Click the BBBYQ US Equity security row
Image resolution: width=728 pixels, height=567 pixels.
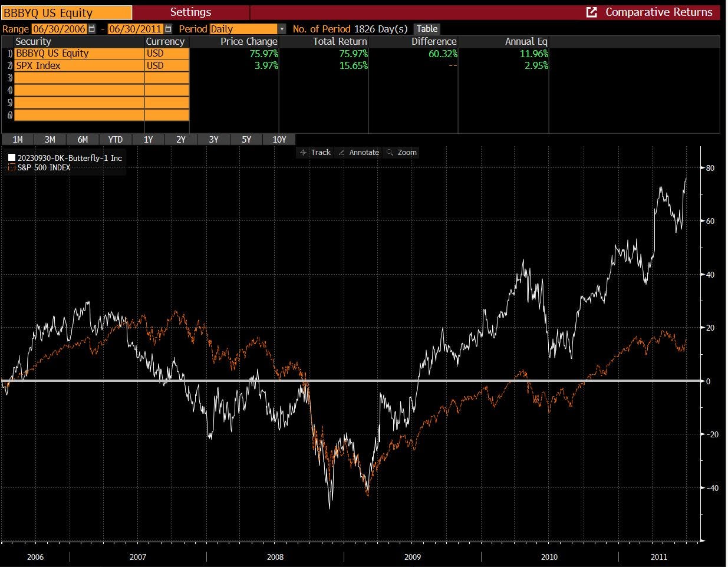[x=79, y=54]
